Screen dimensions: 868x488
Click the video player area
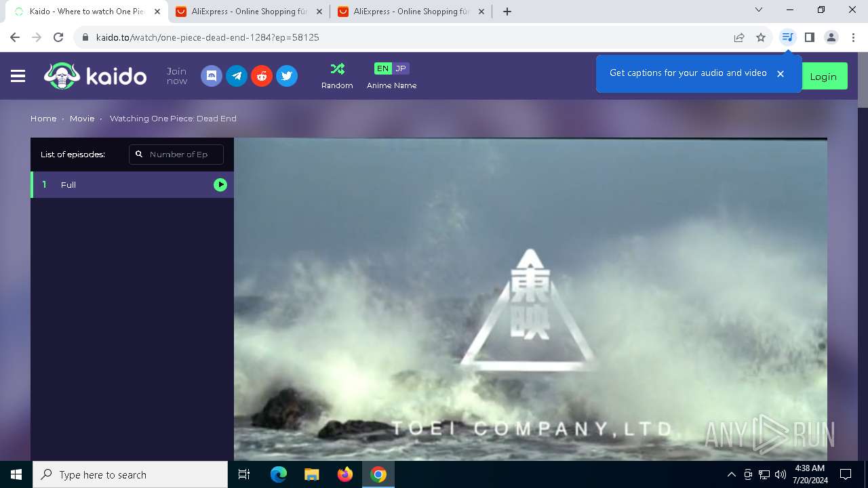pos(530,300)
